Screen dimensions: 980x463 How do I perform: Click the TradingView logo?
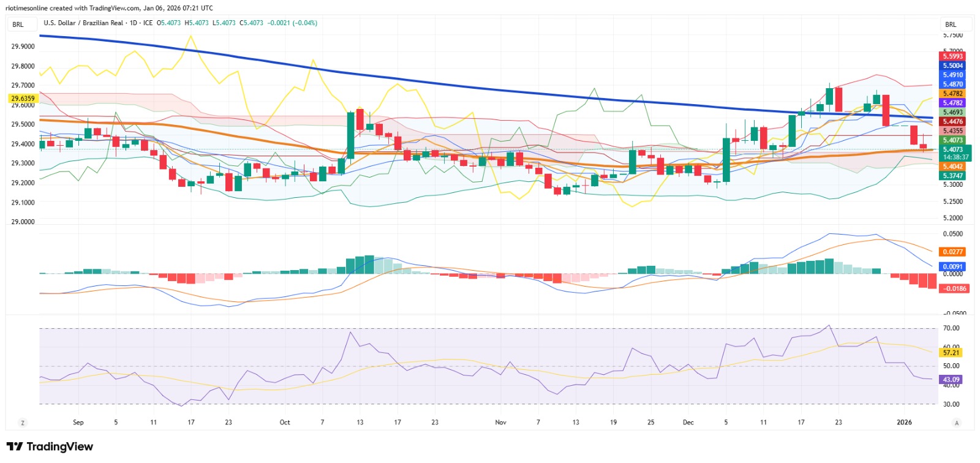tap(50, 446)
